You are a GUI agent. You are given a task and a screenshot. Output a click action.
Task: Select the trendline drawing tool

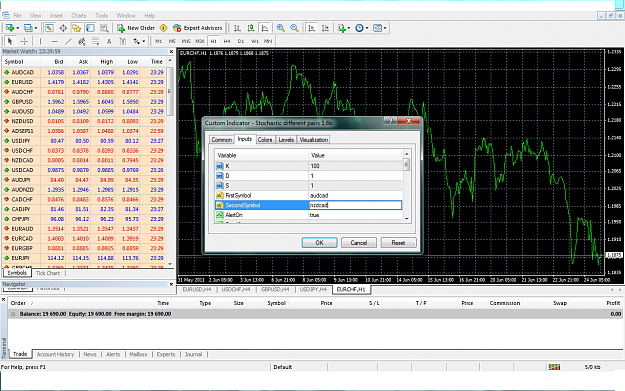[68, 41]
